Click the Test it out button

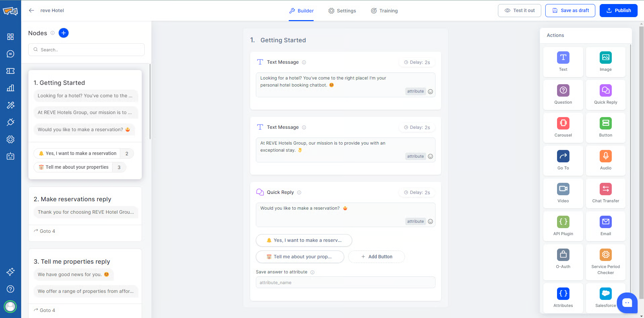[519, 10]
